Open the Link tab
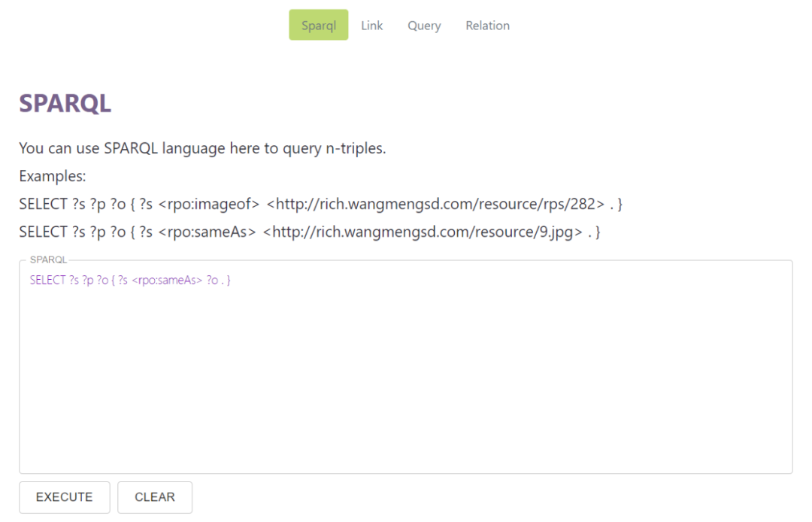Viewport: 812px width, 522px height. [371, 26]
